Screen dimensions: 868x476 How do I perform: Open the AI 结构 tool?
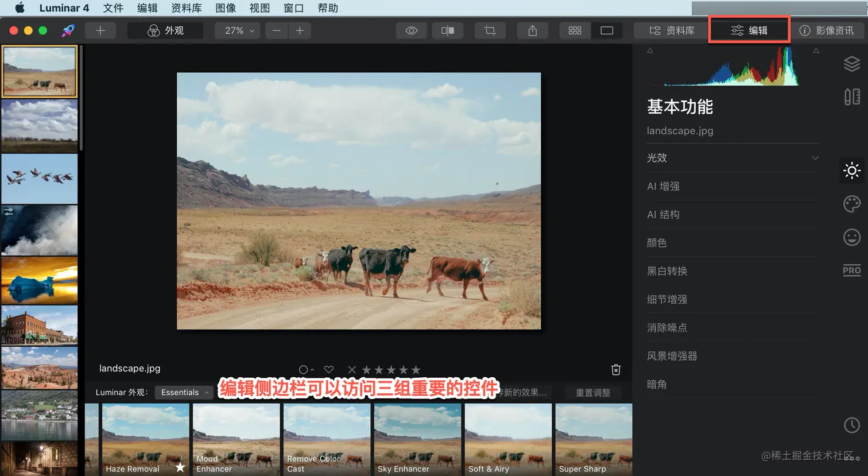pos(733,214)
